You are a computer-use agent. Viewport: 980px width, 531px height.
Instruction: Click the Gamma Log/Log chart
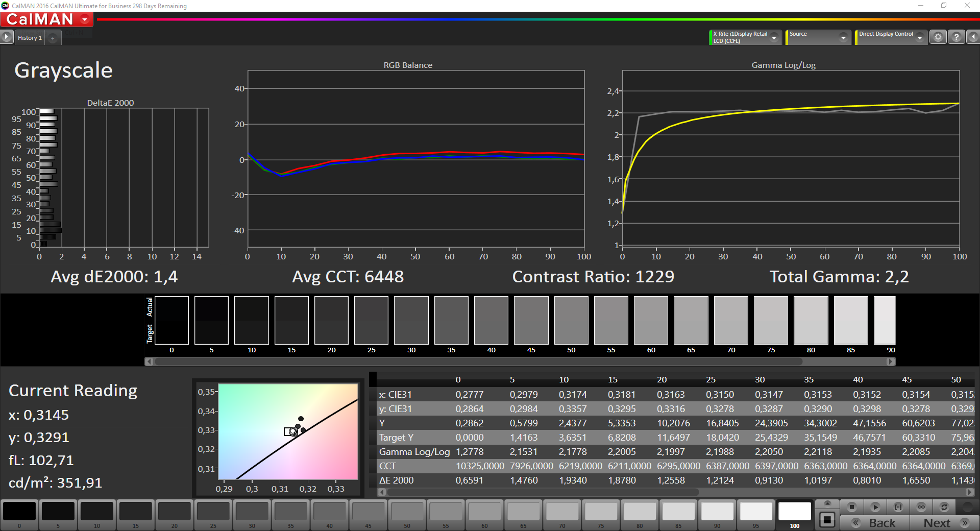click(791, 158)
